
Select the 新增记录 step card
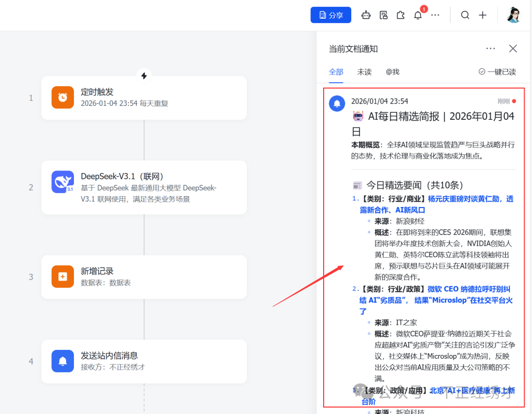(x=144, y=277)
